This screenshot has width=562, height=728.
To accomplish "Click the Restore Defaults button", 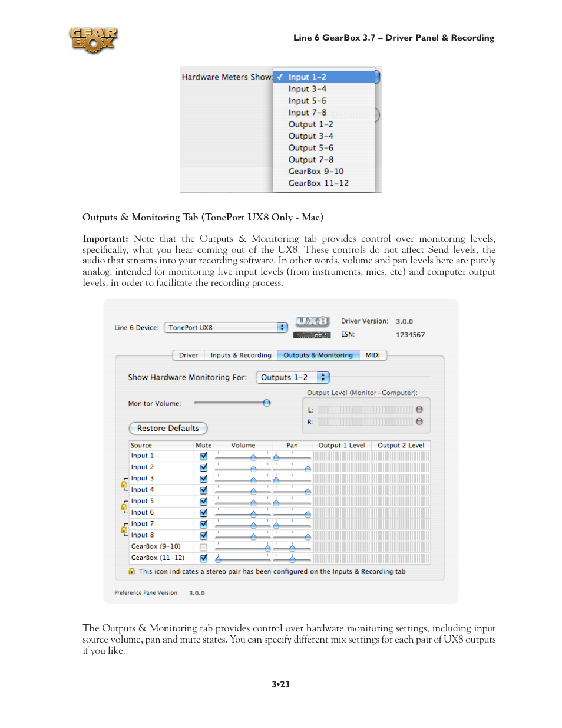I will tap(168, 428).
